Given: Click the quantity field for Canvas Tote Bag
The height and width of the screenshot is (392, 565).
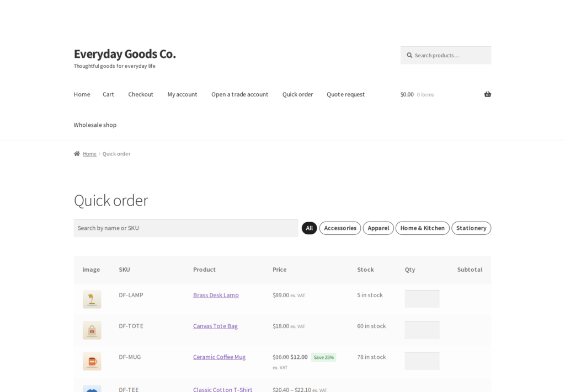Looking at the screenshot, I should click(422, 330).
